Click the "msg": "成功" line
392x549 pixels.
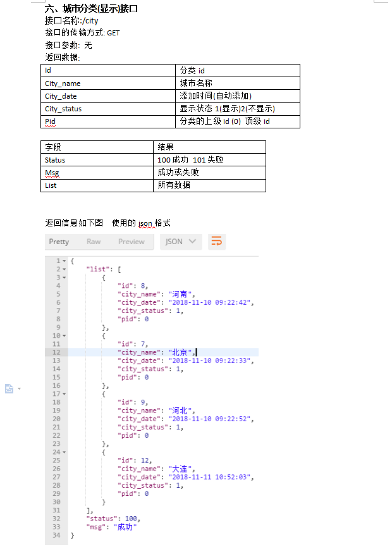[111, 527]
